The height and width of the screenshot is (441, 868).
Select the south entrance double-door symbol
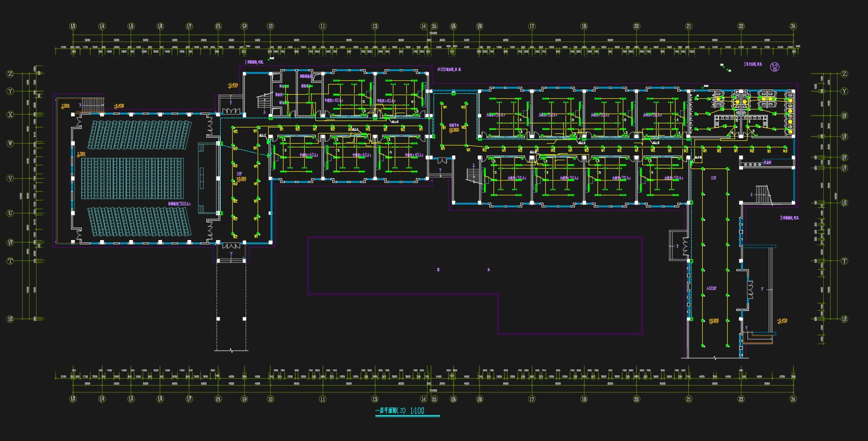pyautogui.click(x=231, y=247)
